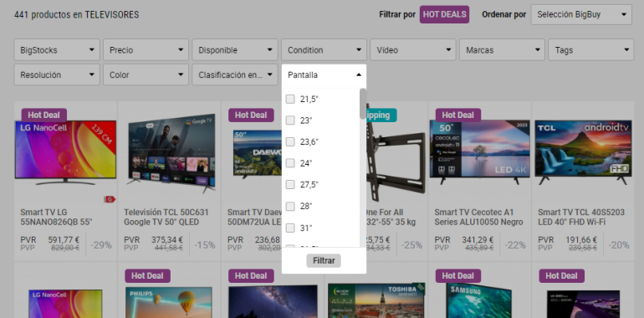Viewport: 644px width, 318px height.
Task: Open the Clasificación en... filter dropdown
Action: (235, 74)
